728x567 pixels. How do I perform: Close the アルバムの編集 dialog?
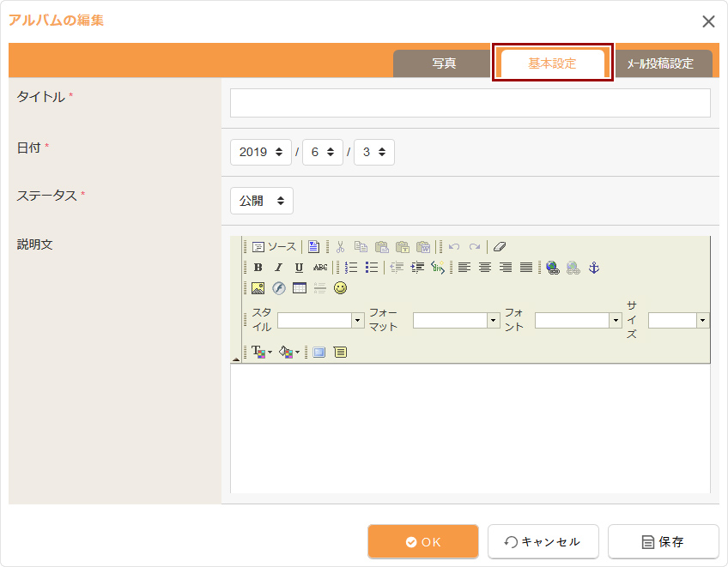(x=708, y=21)
